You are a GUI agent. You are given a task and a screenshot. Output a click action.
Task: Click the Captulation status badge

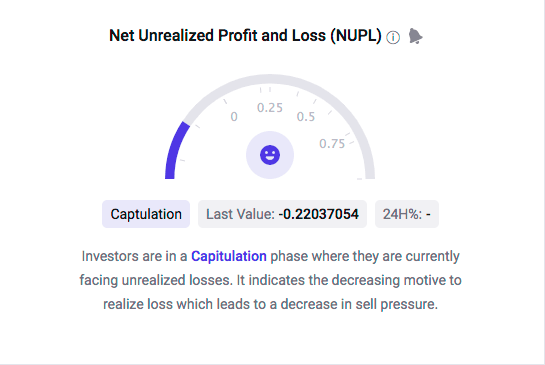tap(146, 214)
